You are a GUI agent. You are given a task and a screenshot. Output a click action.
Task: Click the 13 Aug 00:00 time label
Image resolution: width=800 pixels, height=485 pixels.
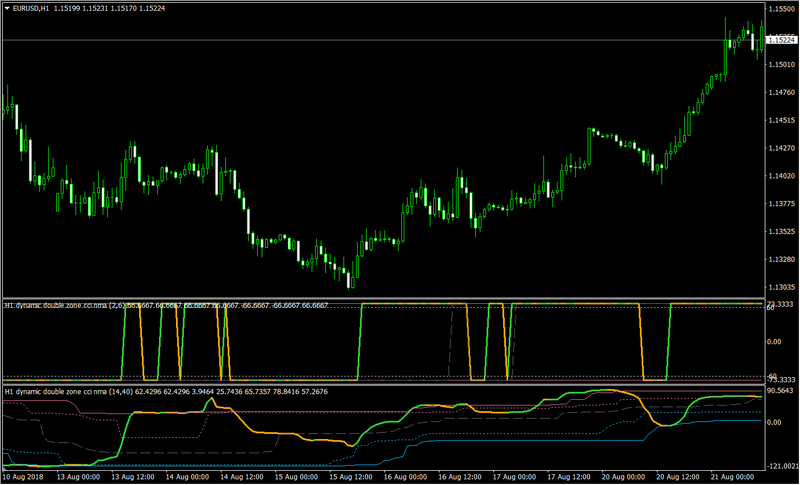(77, 478)
